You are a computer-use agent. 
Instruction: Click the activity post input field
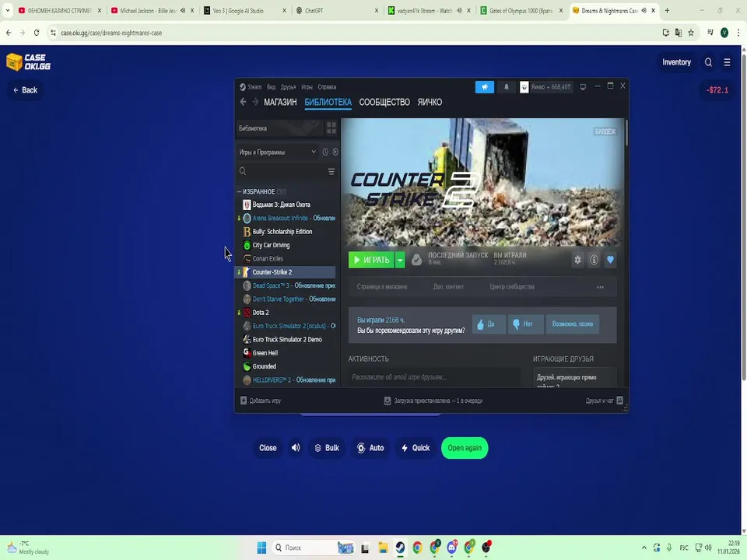434,377
